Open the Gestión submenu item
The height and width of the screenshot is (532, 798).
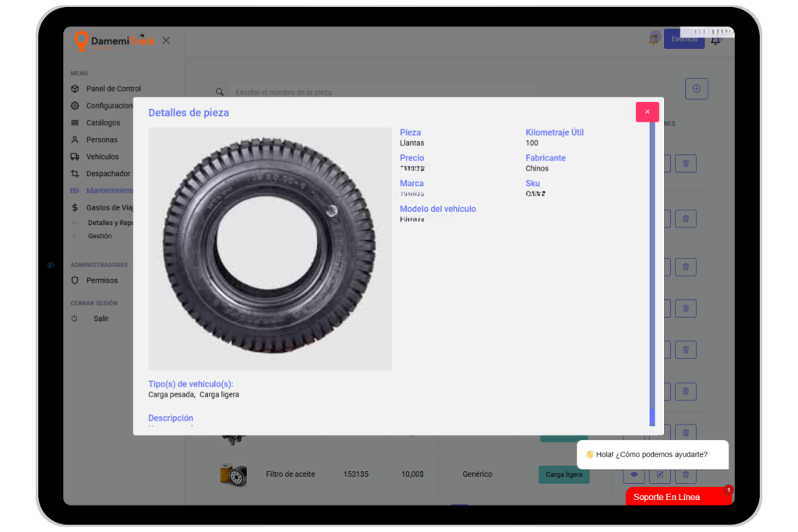click(100, 236)
